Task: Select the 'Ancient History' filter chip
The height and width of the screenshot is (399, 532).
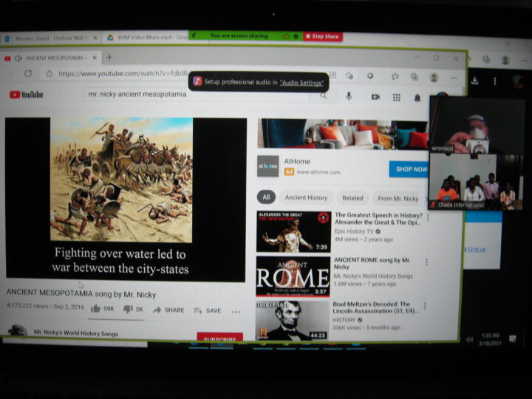Action: [x=306, y=198]
